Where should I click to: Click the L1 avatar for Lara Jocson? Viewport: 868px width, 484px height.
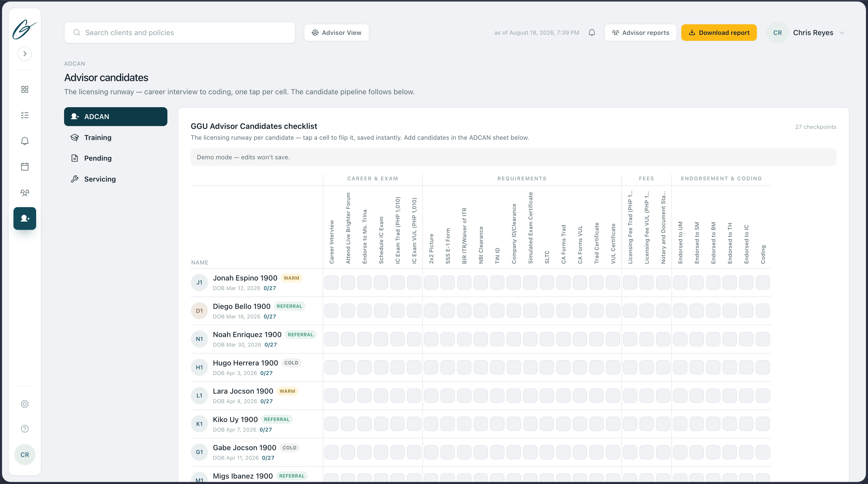point(199,395)
